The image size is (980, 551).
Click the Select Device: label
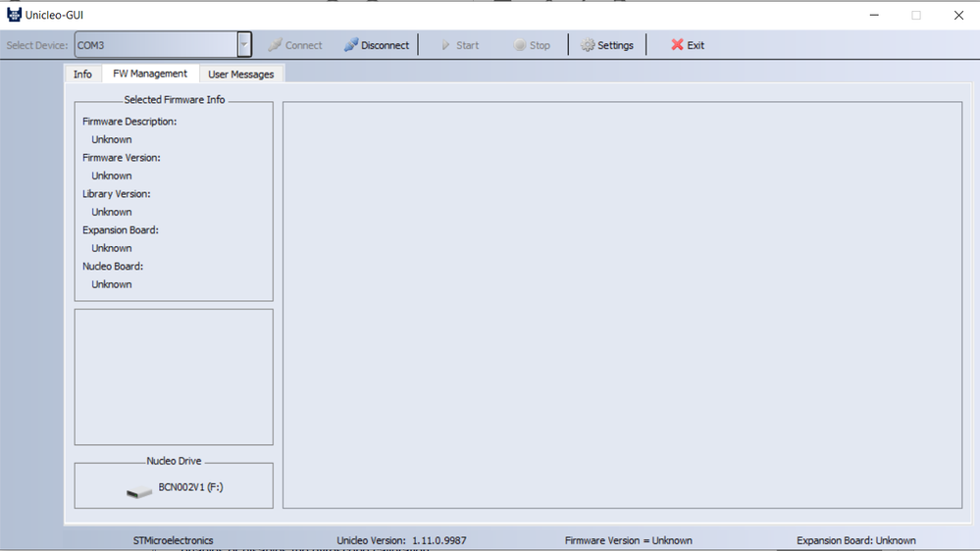37,45
